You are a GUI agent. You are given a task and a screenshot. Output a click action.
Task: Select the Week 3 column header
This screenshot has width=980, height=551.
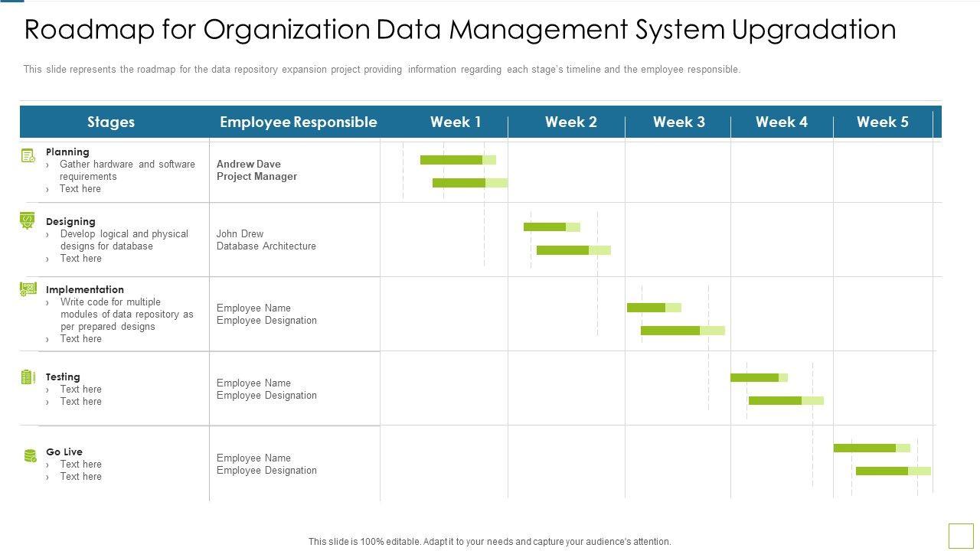pos(678,122)
